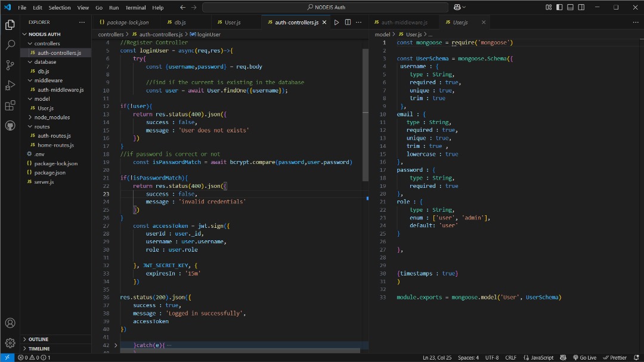Run the auth-controllers.js file with play icon
Image resolution: width=644 pixels, height=362 pixels.
[x=336, y=22]
